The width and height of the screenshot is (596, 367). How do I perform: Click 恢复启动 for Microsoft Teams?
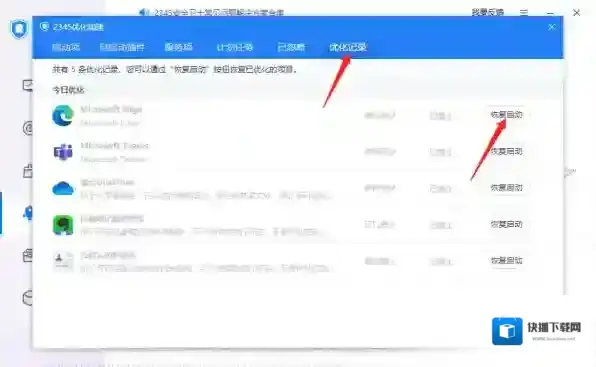pyautogui.click(x=506, y=151)
